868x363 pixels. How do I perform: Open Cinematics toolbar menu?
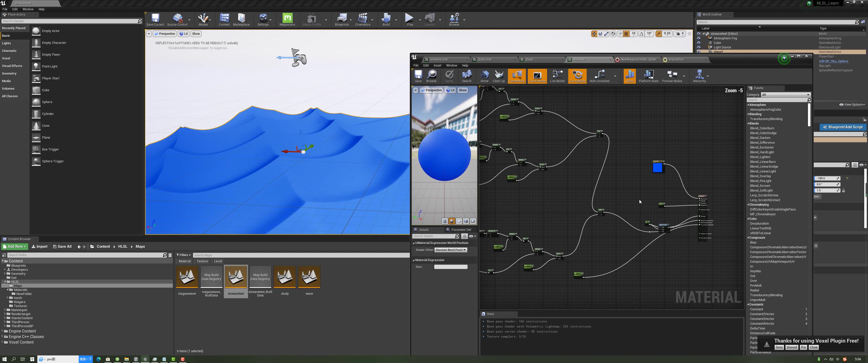coord(363,19)
